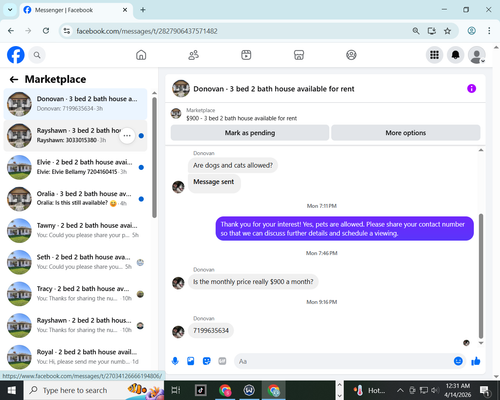Image resolution: width=500 pixels, height=400 pixels.
Task: Open Elvie 2 bed 2 bath conversation
Action: pyautogui.click(x=75, y=167)
